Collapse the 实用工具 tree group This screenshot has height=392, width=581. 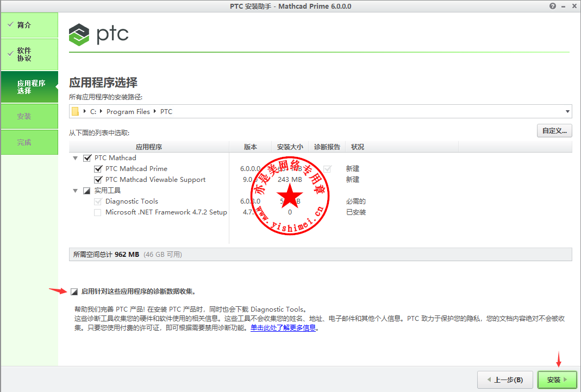[75, 191]
